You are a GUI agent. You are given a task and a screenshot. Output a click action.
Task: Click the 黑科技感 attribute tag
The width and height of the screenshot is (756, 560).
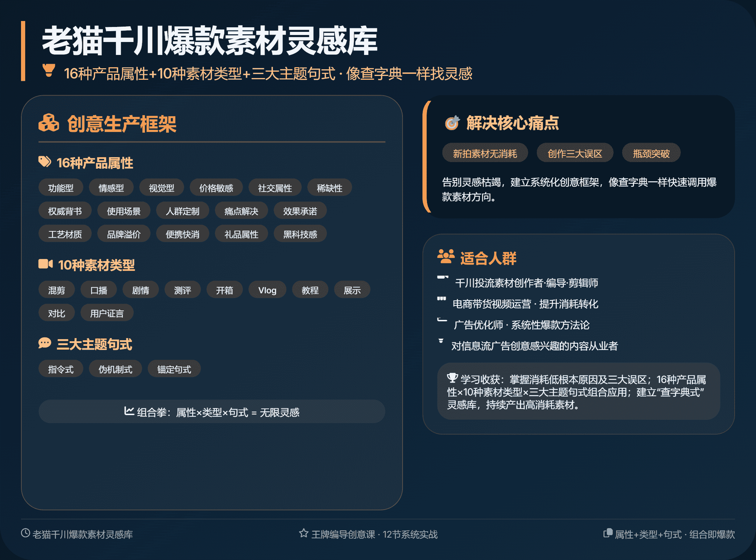pos(300,234)
